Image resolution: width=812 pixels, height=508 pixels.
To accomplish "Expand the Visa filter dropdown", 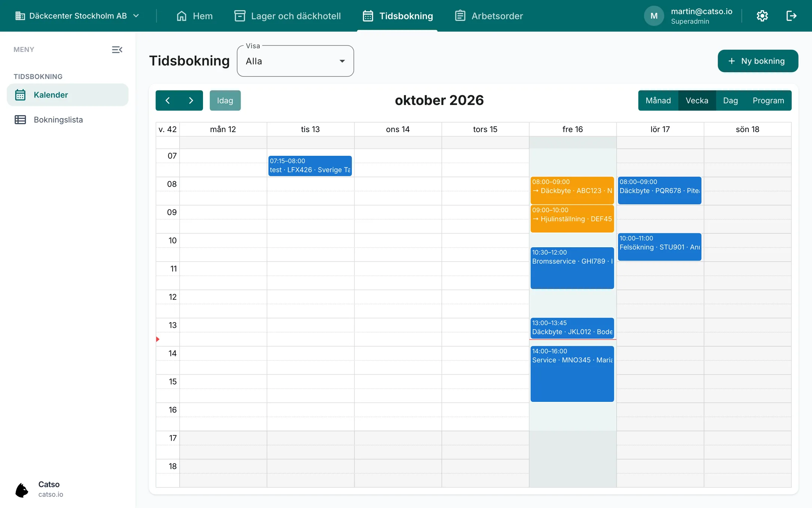I will 295,61.
